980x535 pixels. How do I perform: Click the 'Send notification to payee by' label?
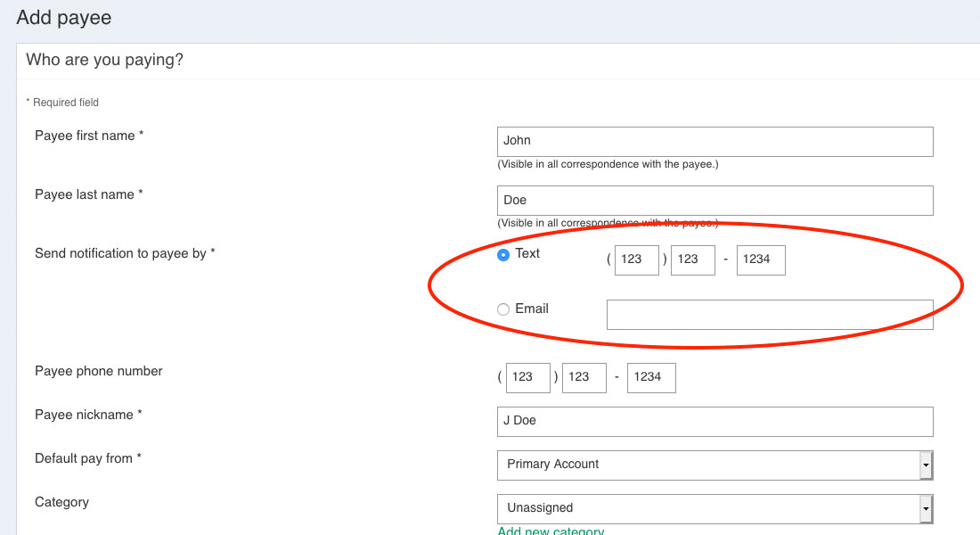click(x=125, y=253)
